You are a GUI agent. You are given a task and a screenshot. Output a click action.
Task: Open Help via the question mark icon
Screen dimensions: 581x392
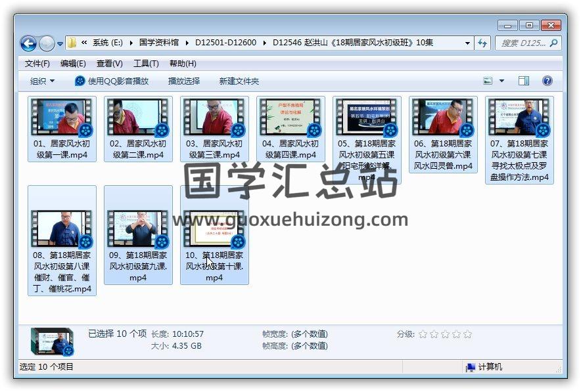pyautogui.click(x=547, y=81)
